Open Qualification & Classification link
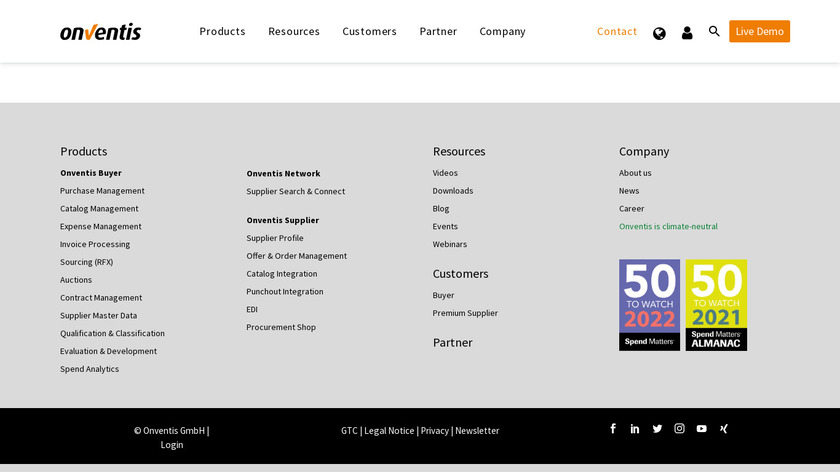Image resolution: width=840 pixels, height=472 pixels. coord(112,333)
